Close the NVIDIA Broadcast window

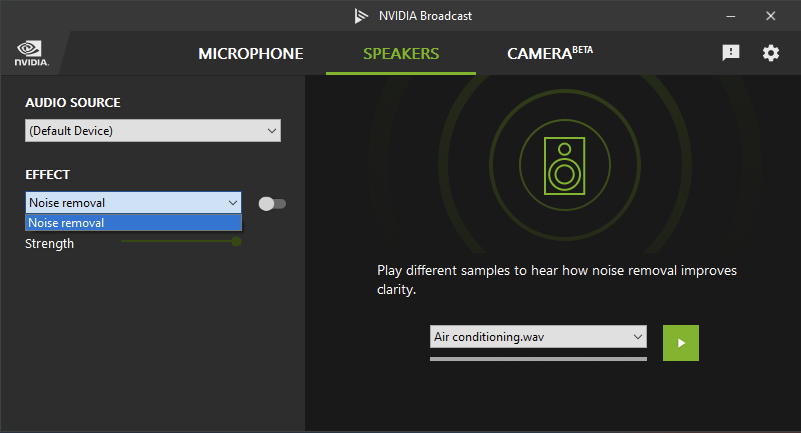(770, 16)
